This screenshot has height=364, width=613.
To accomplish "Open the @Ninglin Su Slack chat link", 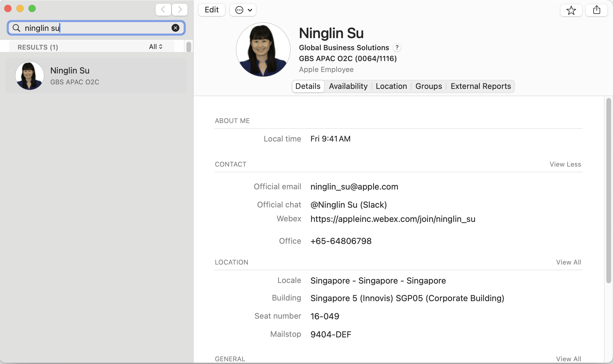I will click(349, 205).
